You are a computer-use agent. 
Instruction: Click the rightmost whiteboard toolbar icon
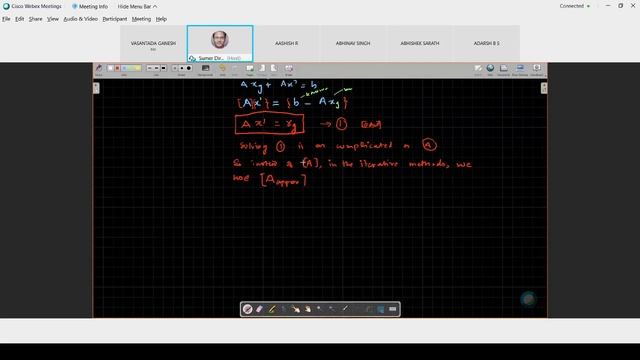(537, 68)
